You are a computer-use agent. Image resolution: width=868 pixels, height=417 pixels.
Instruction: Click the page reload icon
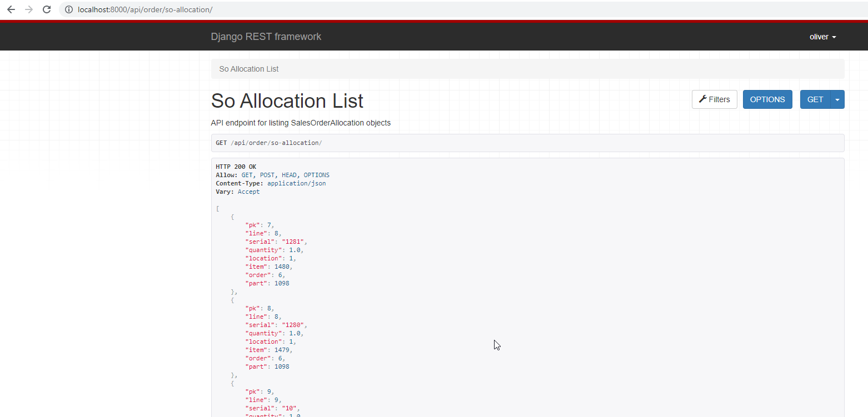[x=47, y=9]
